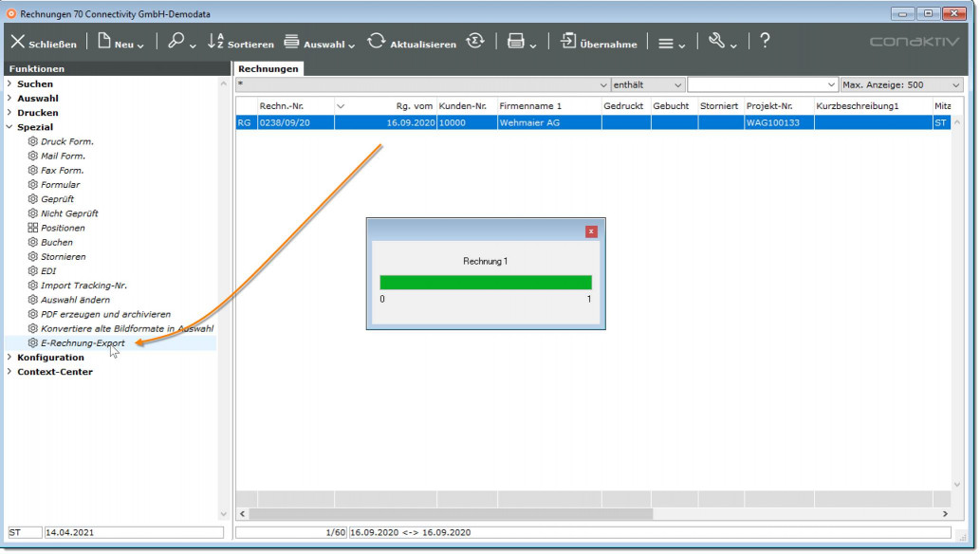Viewport: 980px width, 554px height.
Task: Click the green progress bar
Action: (x=485, y=282)
